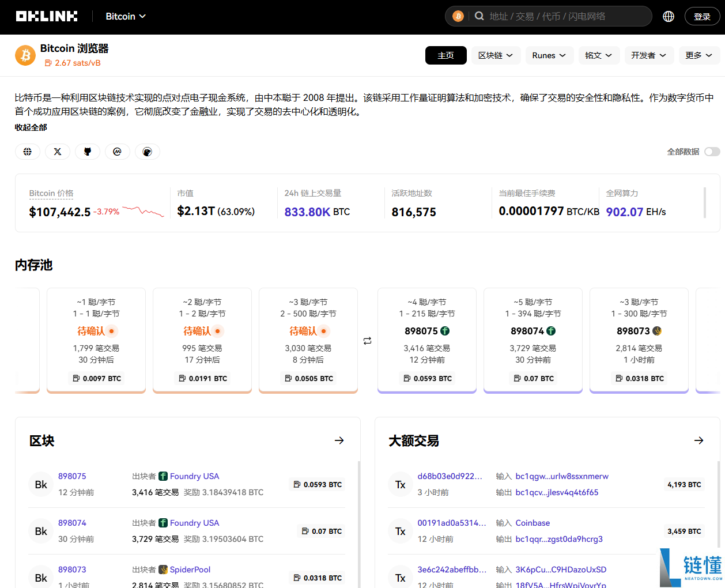
Task: Click the mempool/blocks swap arrows icon
Action: click(367, 341)
